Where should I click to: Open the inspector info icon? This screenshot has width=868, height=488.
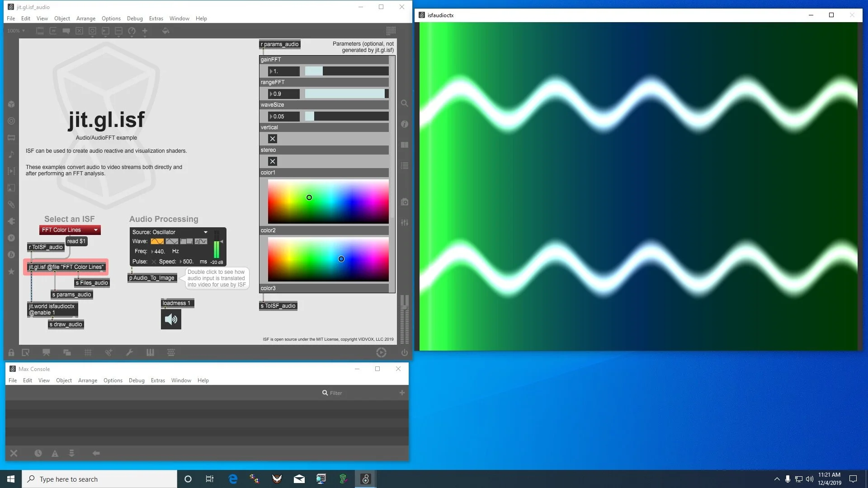[405, 124]
